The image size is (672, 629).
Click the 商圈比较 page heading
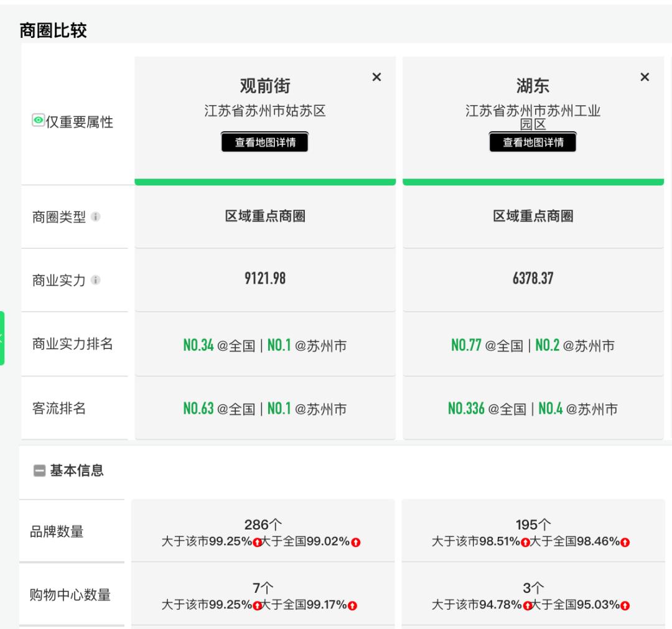(53, 30)
